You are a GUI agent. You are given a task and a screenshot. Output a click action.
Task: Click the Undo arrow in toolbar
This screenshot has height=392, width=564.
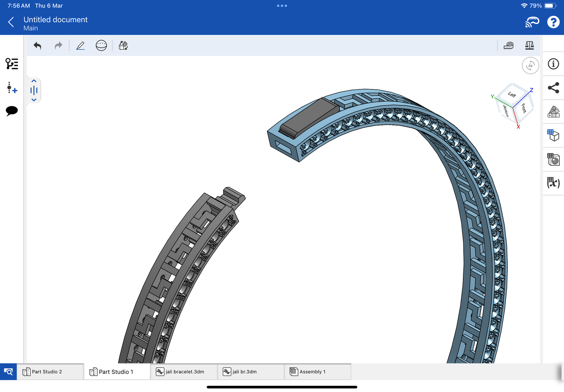click(37, 46)
